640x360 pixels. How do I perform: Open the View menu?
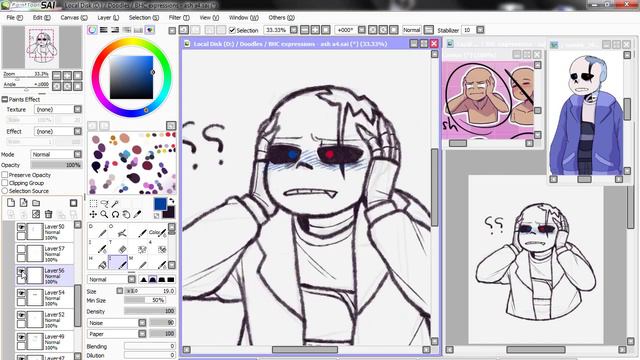coord(209,18)
